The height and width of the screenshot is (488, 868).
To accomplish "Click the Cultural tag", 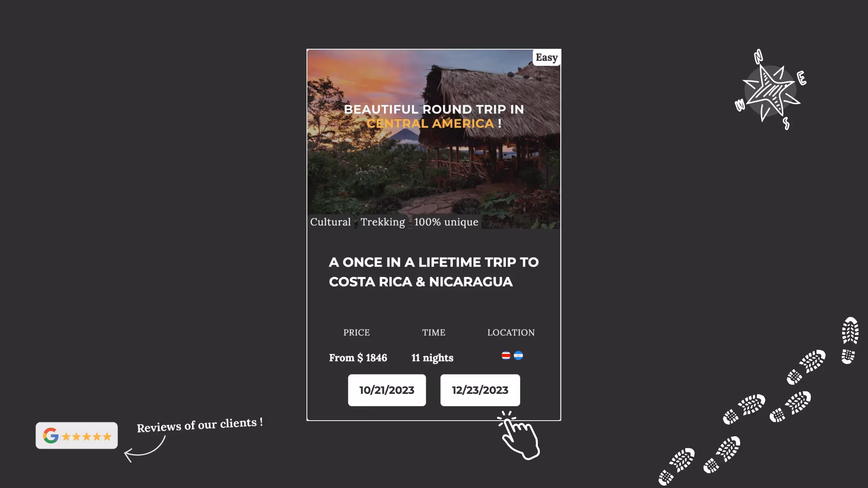I will [x=331, y=222].
